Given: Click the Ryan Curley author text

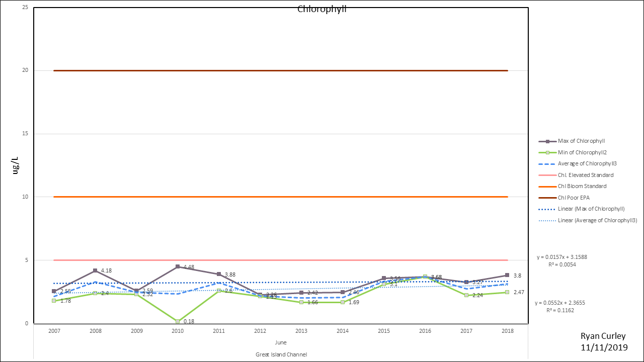Looking at the screenshot, I should tap(604, 336).
